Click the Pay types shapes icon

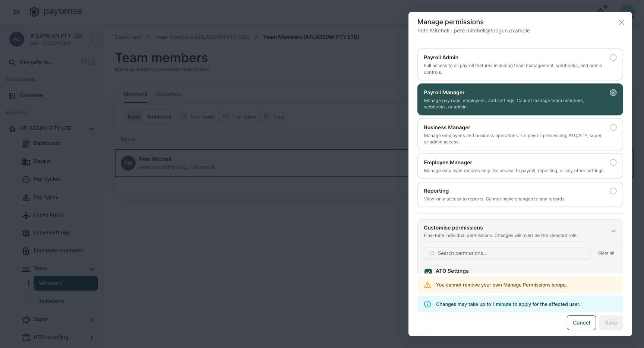point(26,197)
